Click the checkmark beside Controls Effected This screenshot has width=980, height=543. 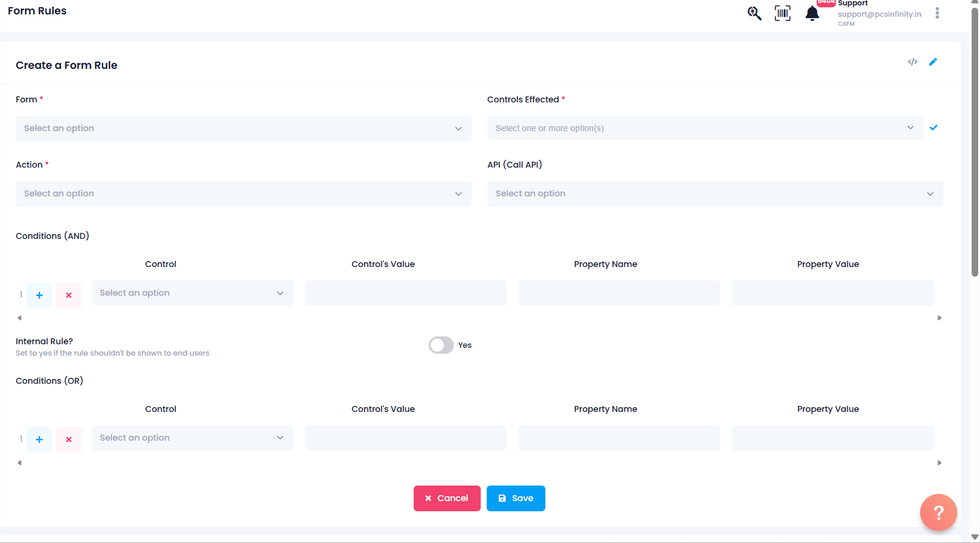tap(933, 128)
